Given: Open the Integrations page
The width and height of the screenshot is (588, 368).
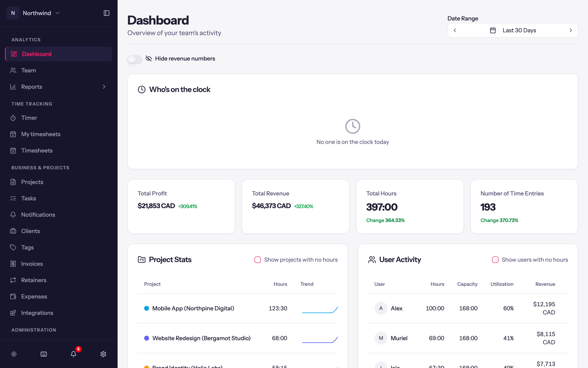Looking at the screenshot, I should click(x=59, y=313).
